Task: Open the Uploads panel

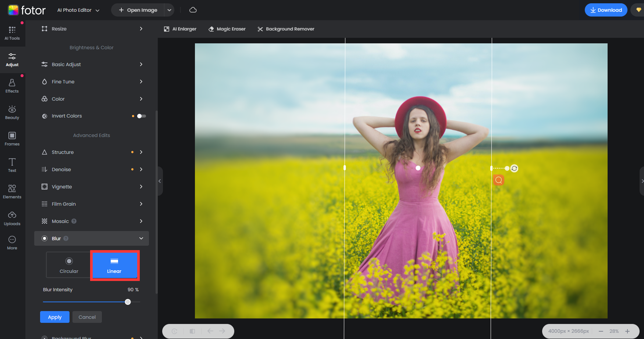Action: point(12,218)
